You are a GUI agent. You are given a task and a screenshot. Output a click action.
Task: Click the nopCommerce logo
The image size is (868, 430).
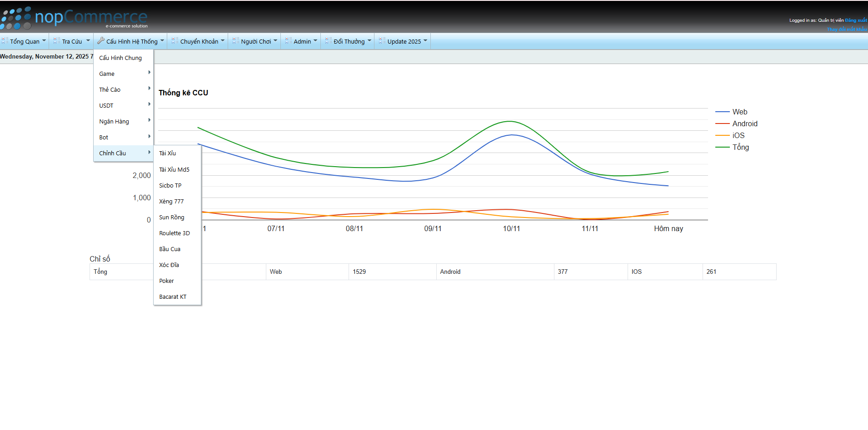click(74, 18)
